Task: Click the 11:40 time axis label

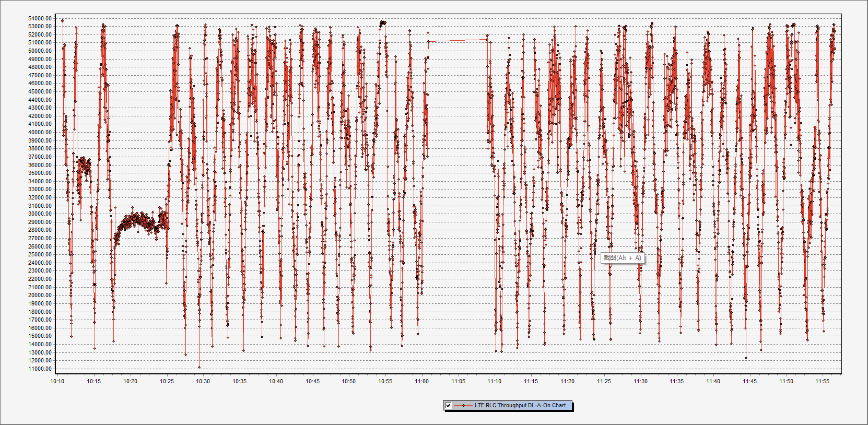Action: [x=713, y=381]
